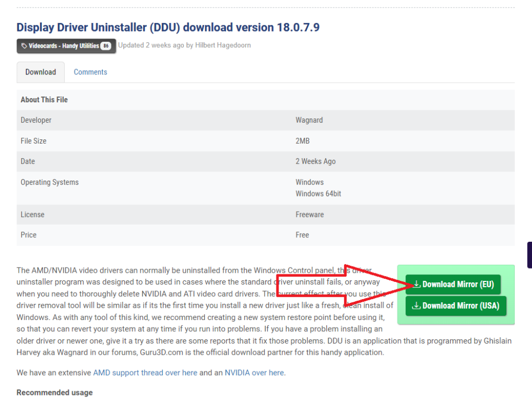The image size is (532, 402).
Task: Follow the NVIDIA over here link
Action: [254, 373]
